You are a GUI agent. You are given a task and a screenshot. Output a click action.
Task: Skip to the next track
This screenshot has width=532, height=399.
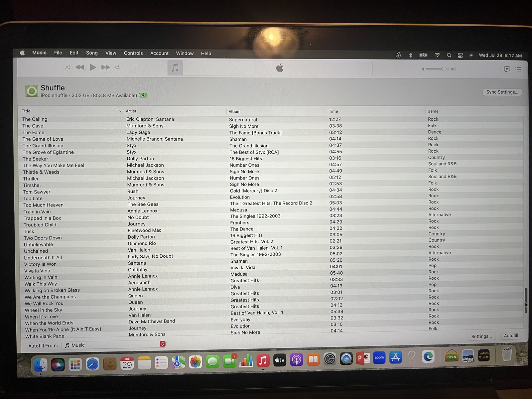pyautogui.click(x=105, y=67)
